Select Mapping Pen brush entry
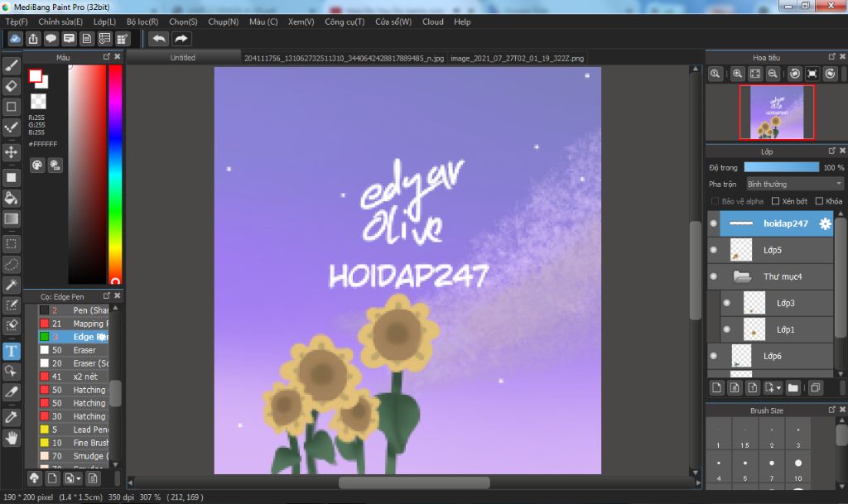 click(74, 324)
